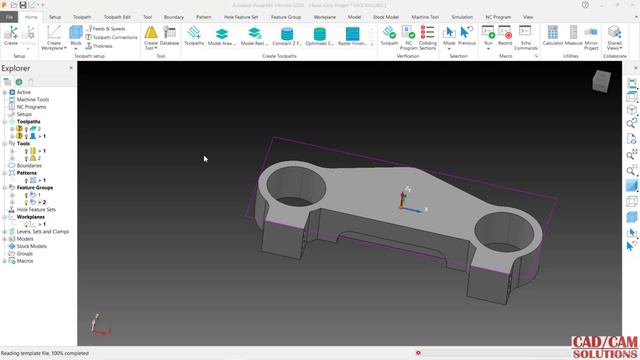The width and height of the screenshot is (640, 360).
Task: Toggle Echo Commands
Action: pos(526,37)
